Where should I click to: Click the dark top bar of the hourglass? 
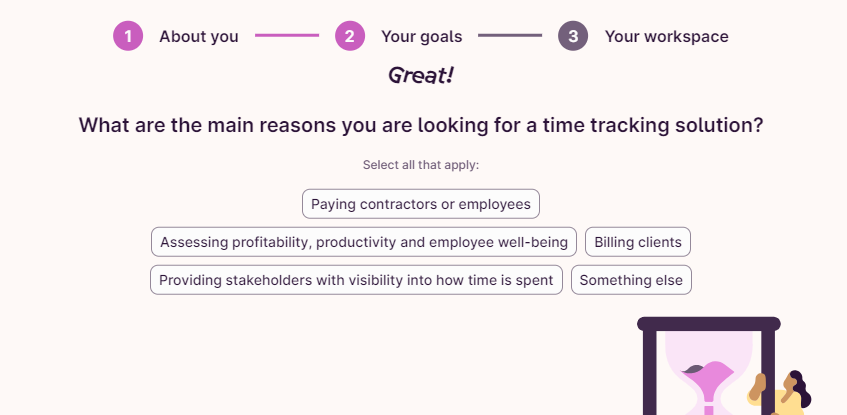(x=708, y=323)
